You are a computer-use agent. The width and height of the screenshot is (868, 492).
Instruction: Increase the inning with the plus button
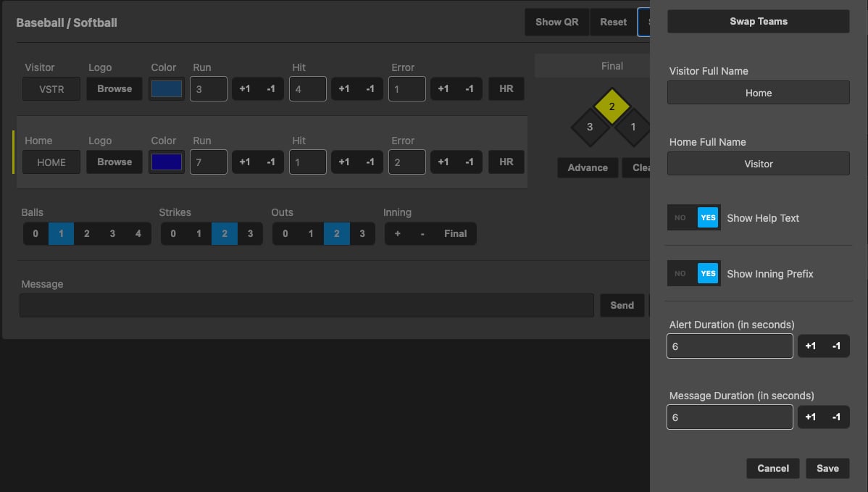[398, 233]
